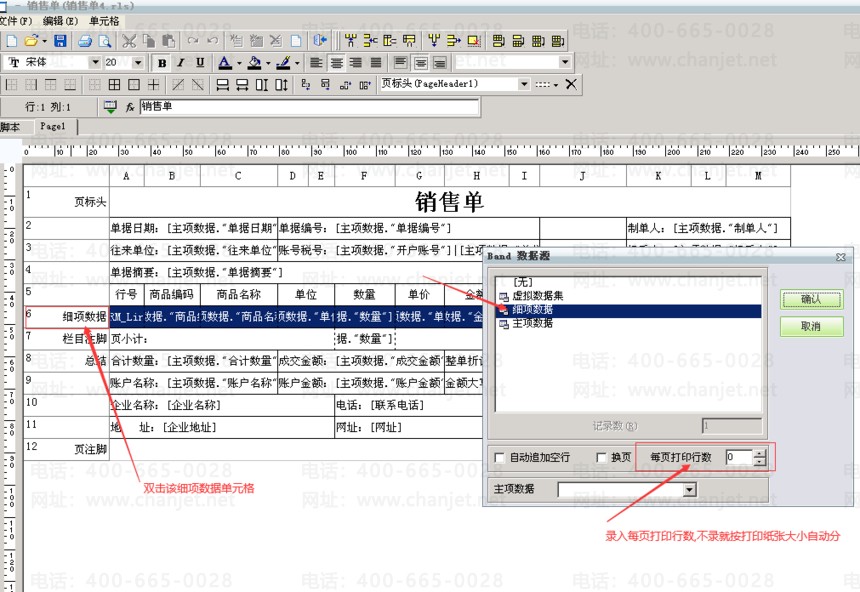Open the font name dropdown showing 宋体
Screen dimensions: 860x592
[x=95, y=63]
